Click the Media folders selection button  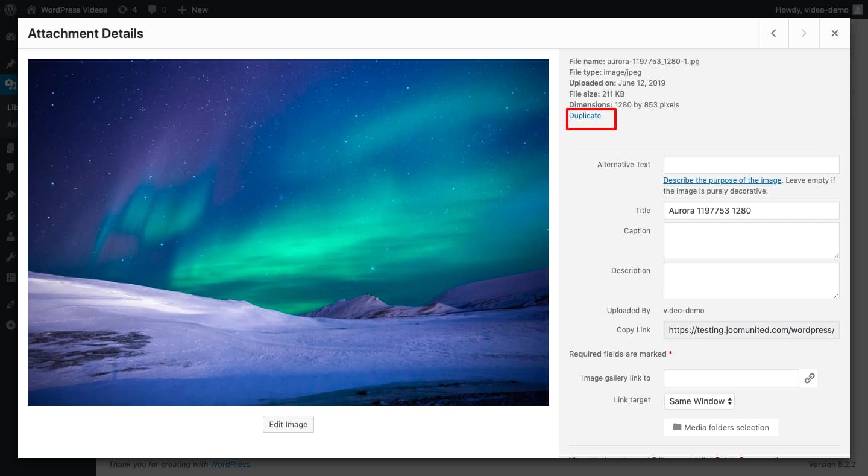pos(721,427)
